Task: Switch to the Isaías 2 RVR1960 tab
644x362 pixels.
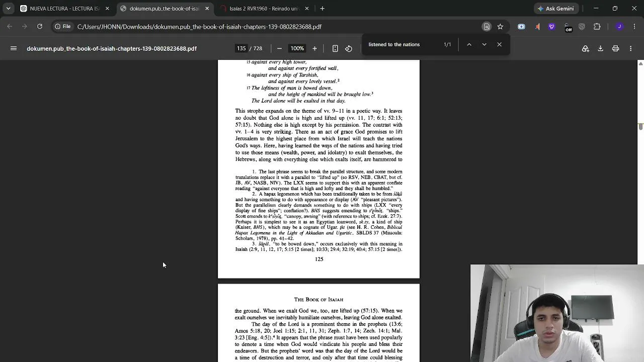Action: [x=265, y=9]
